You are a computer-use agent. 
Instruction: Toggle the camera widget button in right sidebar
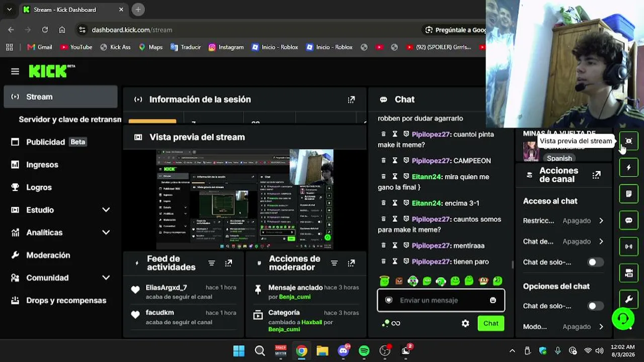click(x=628, y=273)
